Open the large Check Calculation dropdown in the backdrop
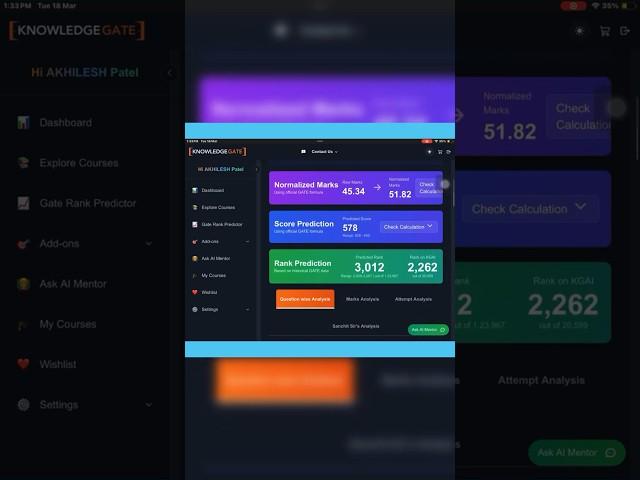Image resolution: width=640 pixels, height=480 pixels. [x=530, y=209]
